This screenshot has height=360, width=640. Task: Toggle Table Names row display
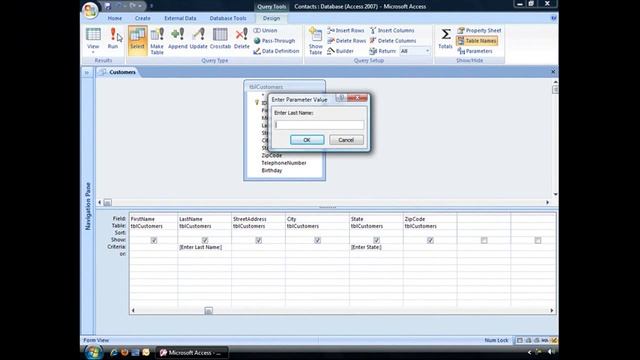(477, 41)
